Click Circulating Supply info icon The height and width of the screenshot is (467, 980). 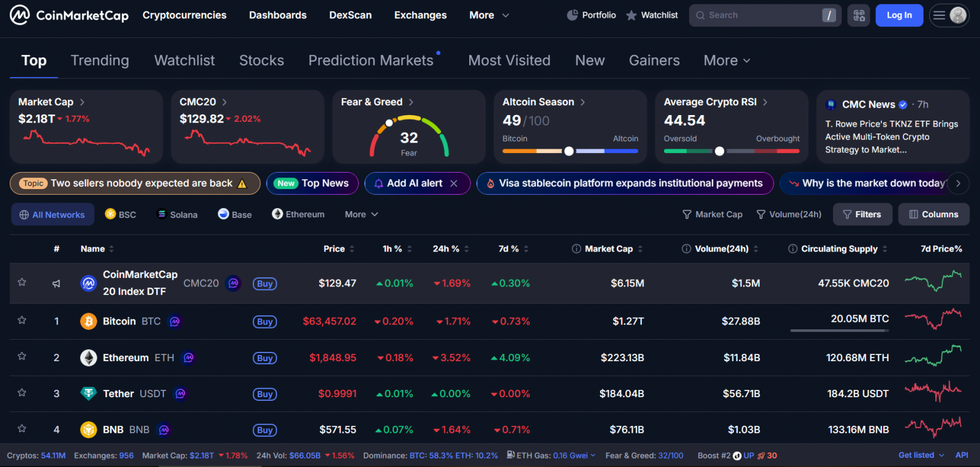click(793, 248)
